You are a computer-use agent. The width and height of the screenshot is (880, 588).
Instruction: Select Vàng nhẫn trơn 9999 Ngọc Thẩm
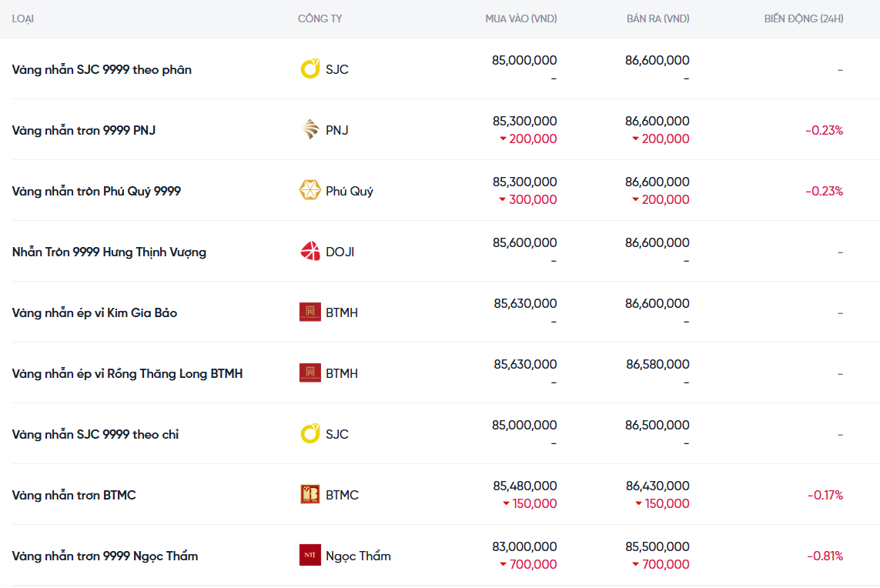pyautogui.click(x=105, y=556)
